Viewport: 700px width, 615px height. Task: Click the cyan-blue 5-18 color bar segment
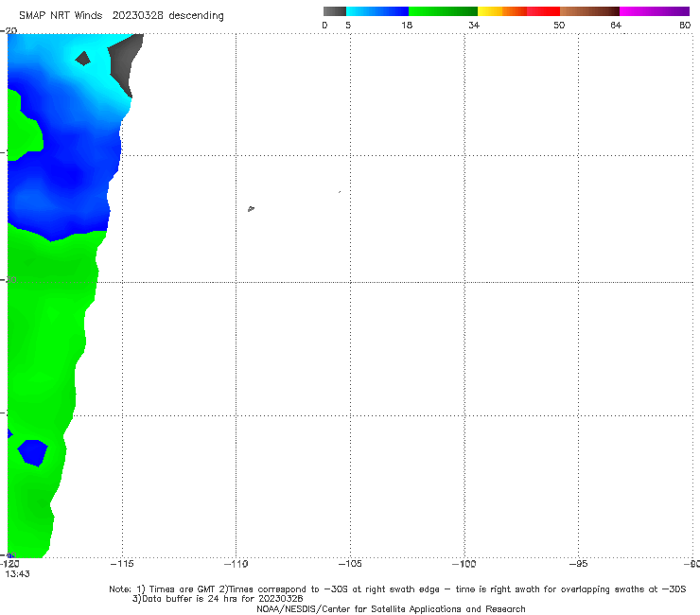point(377,11)
